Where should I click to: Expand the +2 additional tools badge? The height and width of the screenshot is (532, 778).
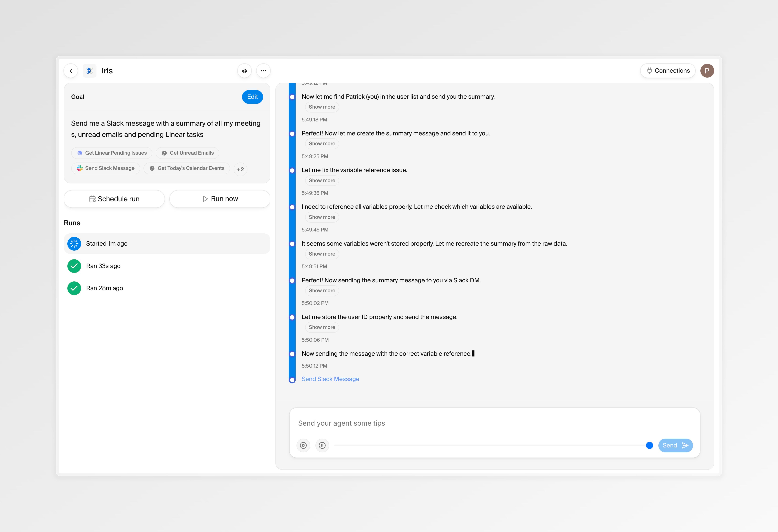click(x=240, y=169)
